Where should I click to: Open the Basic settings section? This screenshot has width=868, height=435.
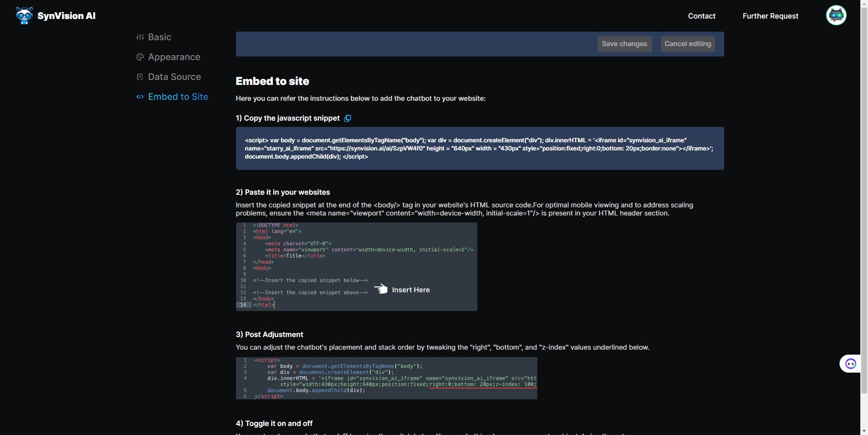tap(160, 37)
